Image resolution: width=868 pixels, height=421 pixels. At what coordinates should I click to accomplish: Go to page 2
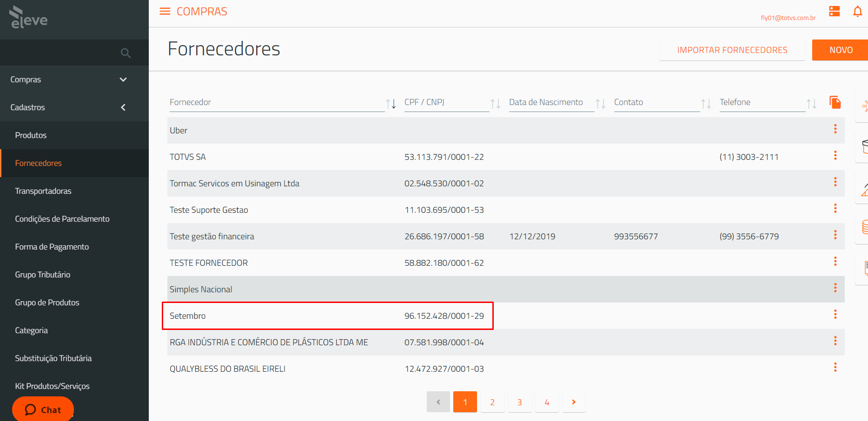click(492, 402)
